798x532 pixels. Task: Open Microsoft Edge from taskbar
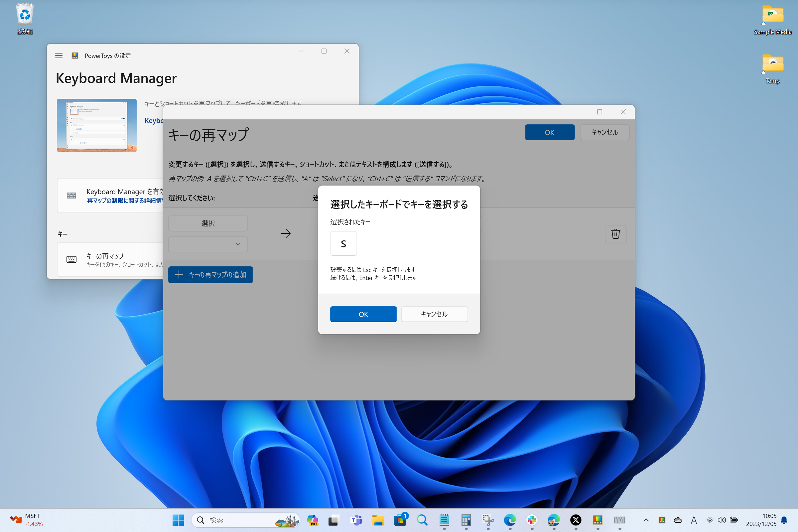[510, 519]
